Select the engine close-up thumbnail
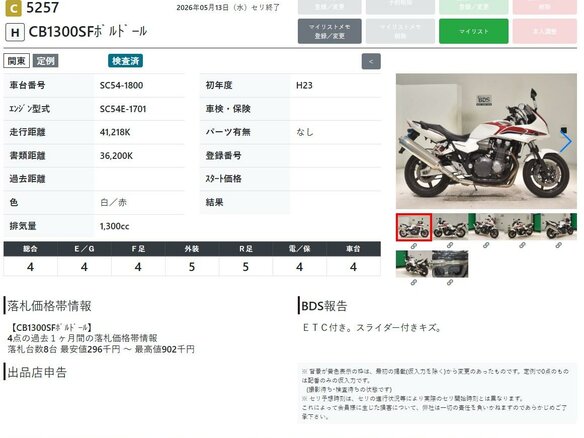The image size is (584, 438). [450, 264]
